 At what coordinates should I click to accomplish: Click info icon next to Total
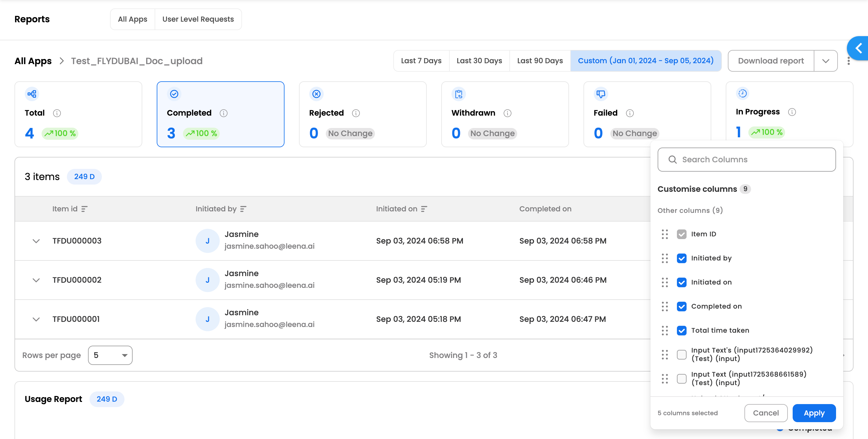[57, 113]
